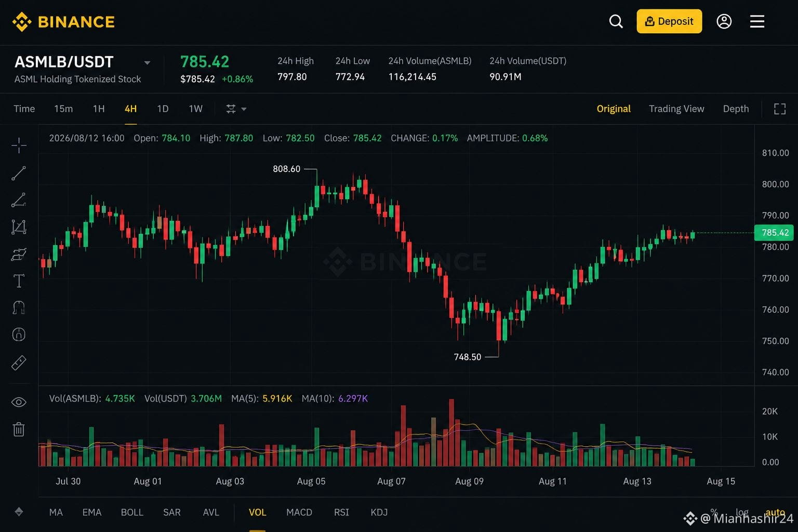
Task: Toggle the MA indicator
Action: coord(56,512)
